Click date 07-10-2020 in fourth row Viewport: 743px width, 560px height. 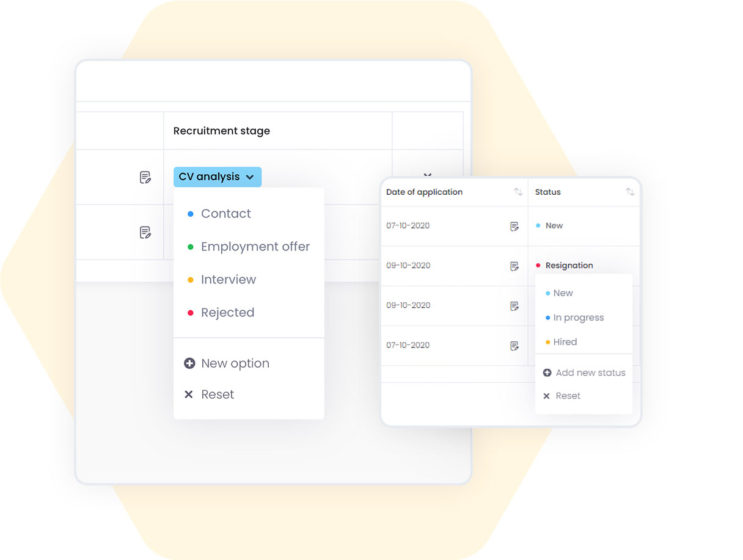pos(408,345)
